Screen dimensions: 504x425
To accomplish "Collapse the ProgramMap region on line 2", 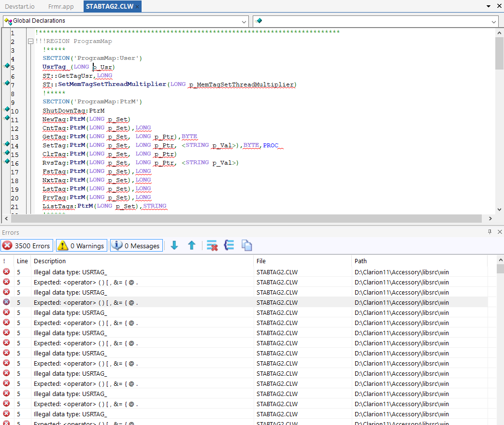I will [30, 42].
